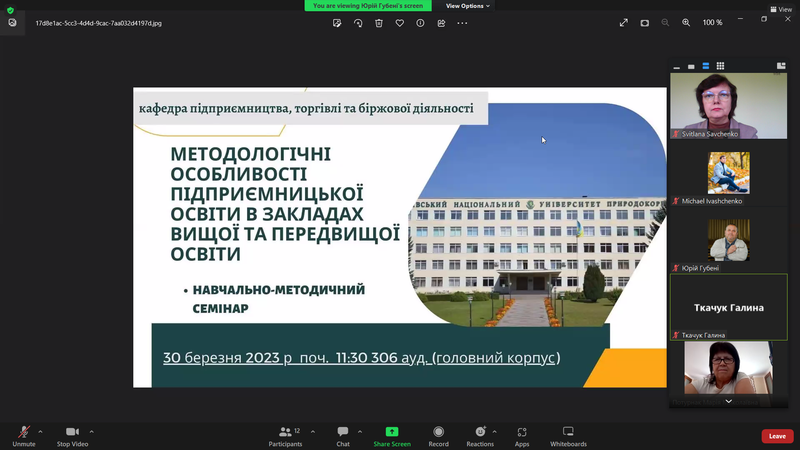
Task: Restore the shared Photos window size
Action: pos(764,19)
